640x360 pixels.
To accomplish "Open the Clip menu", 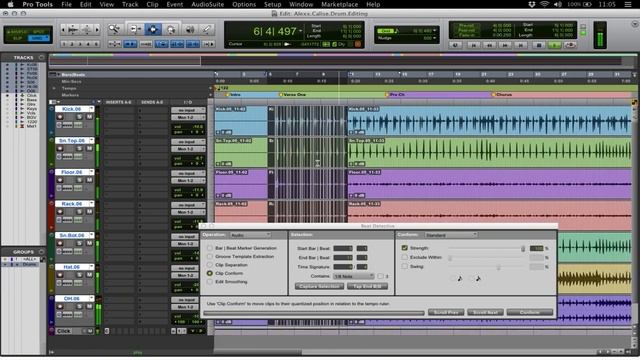I will click(152, 4).
